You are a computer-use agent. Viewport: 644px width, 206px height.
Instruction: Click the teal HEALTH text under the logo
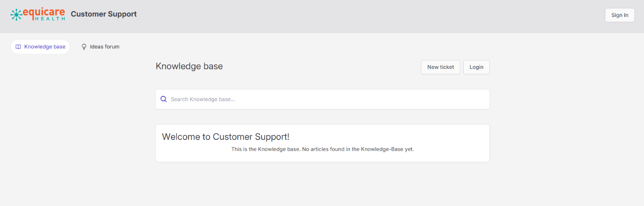click(50, 19)
